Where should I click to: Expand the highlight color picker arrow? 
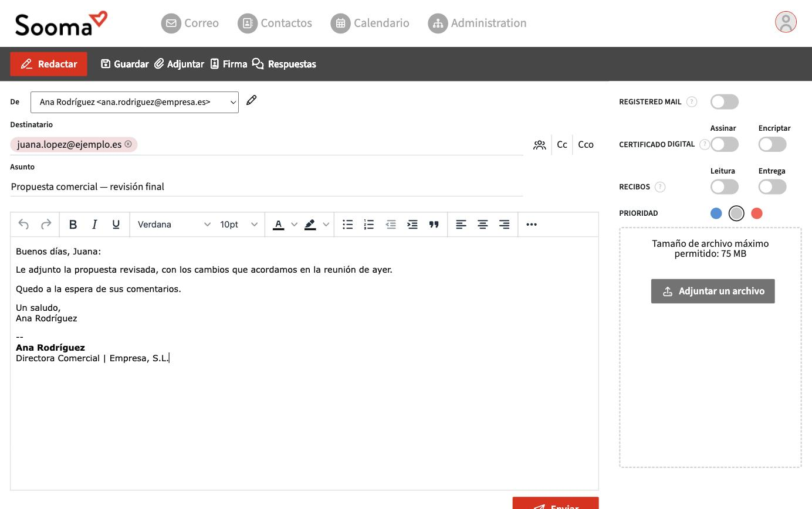326,225
